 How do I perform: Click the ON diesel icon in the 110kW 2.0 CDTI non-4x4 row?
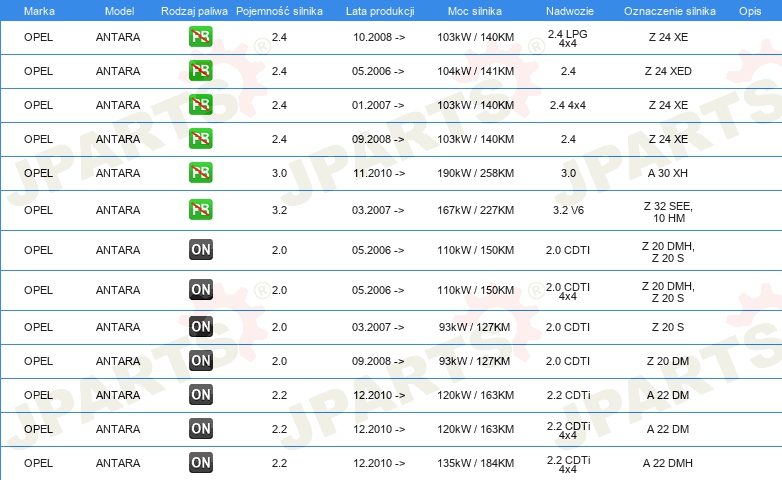click(200, 249)
